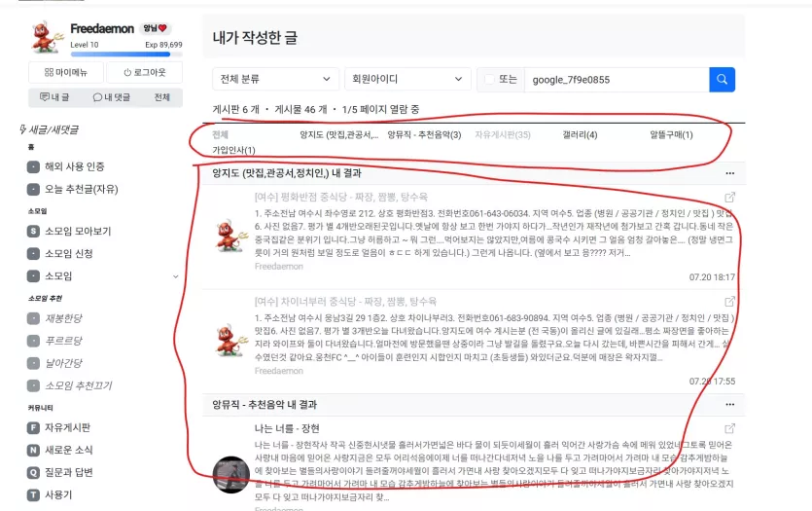Open external link icon for 평화반점 post
Viewport: 812px width, 511px height.
(x=729, y=198)
